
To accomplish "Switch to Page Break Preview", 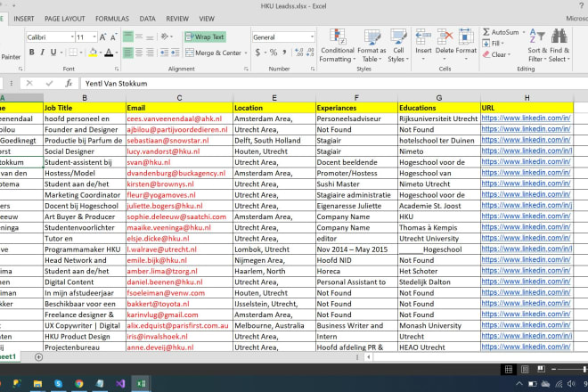I will pyautogui.click(x=541, y=370).
